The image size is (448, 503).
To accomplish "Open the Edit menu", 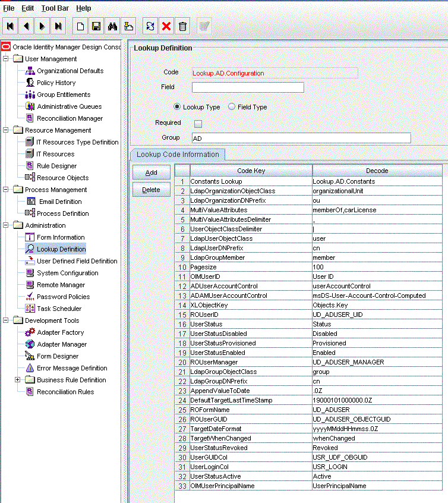I will point(27,8).
